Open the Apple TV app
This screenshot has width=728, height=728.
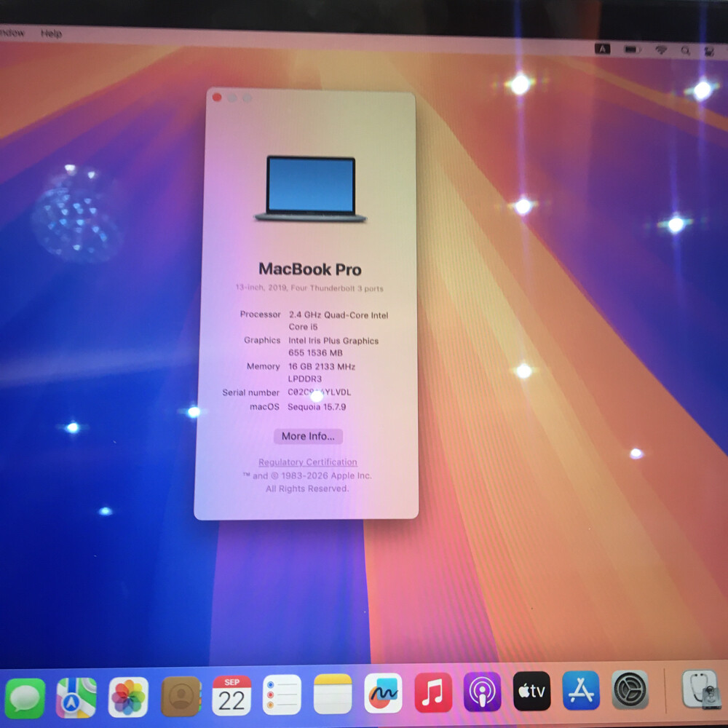pyautogui.click(x=531, y=691)
